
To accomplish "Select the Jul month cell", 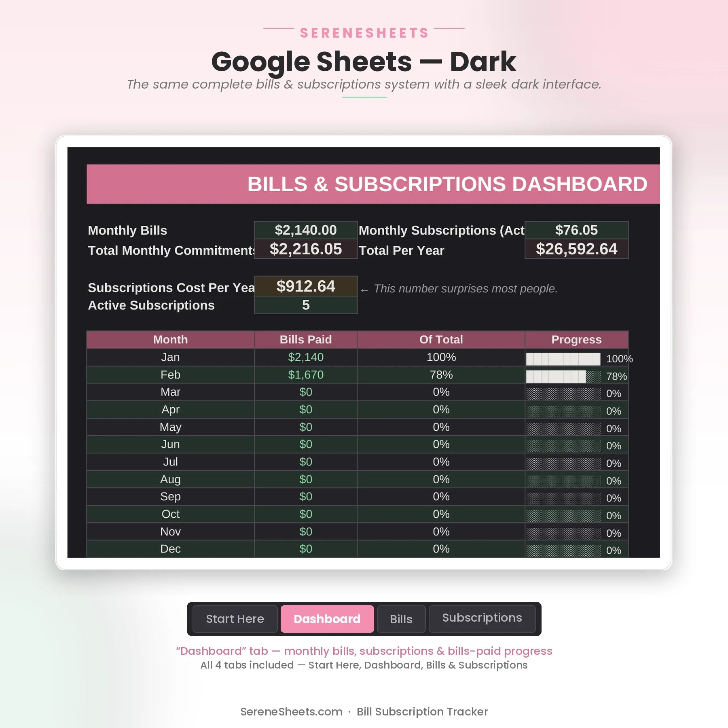I will [x=170, y=461].
